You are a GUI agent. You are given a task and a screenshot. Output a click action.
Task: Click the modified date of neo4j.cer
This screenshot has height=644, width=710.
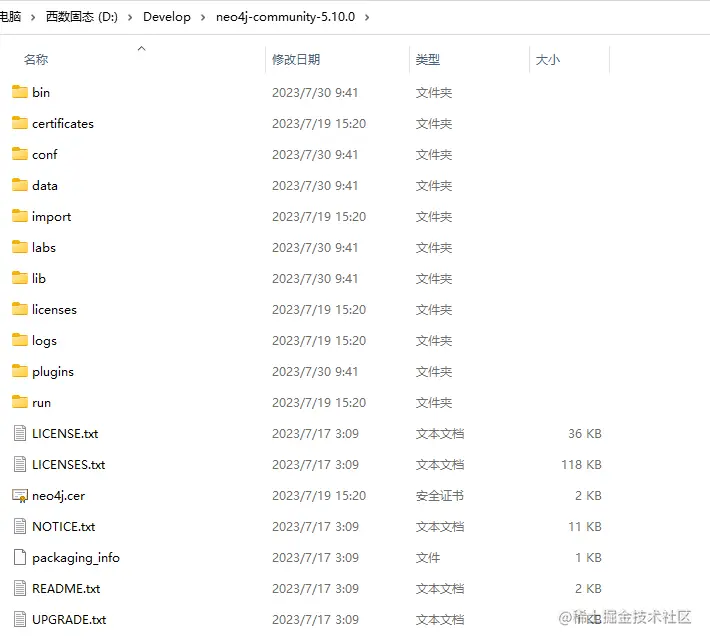tap(319, 495)
